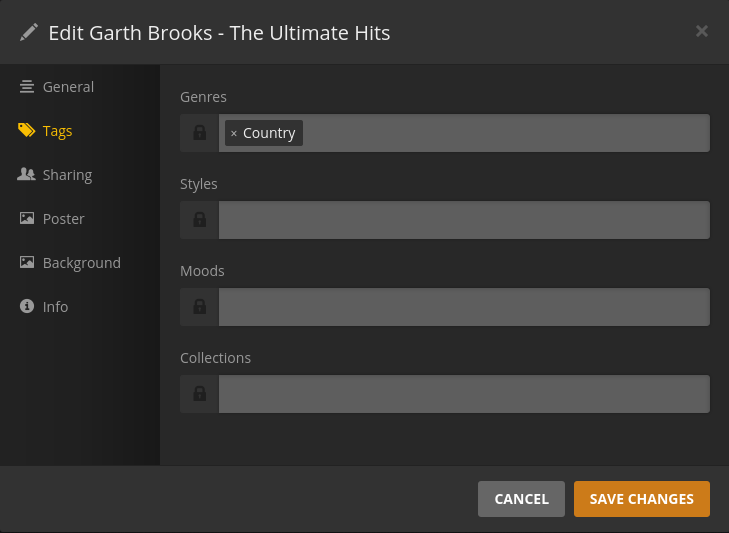Open the General tab

[68, 87]
